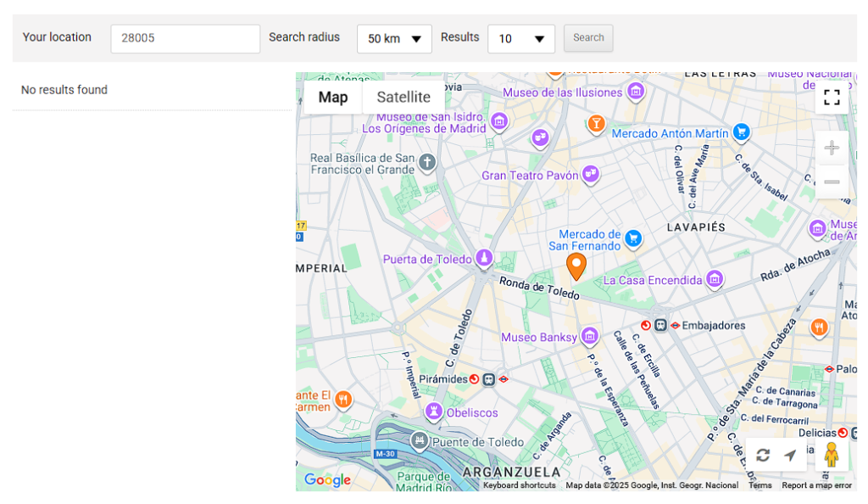Image resolution: width=868 pixels, height=504 pixels.
Task: Click the current location arrow icon
Action: (790, 456)
